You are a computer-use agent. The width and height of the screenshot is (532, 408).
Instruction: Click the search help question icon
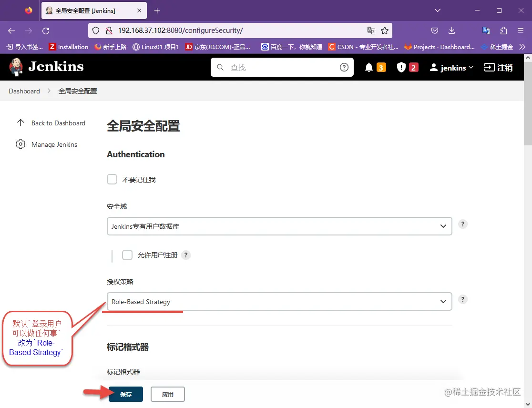[x=344, y=67]
